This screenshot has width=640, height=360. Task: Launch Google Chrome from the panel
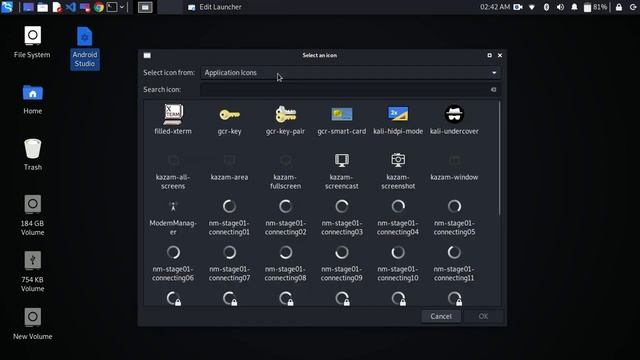click(98, 7)
